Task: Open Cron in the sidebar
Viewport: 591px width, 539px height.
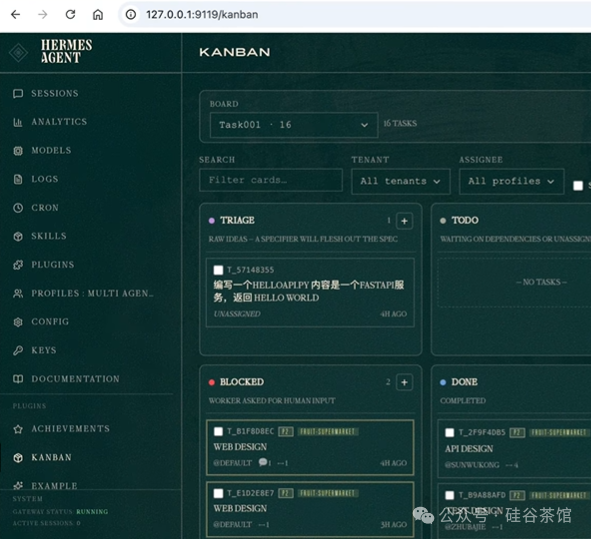Action: coord(45,208)
